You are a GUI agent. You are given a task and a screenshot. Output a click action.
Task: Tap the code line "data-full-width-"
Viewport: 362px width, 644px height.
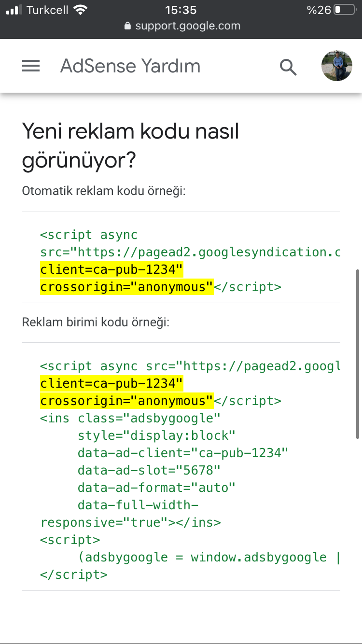pyautogui.click(x=138, y=505)
